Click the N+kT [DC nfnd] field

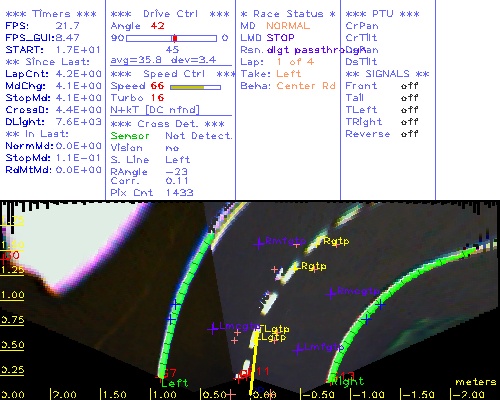(155, 110)
